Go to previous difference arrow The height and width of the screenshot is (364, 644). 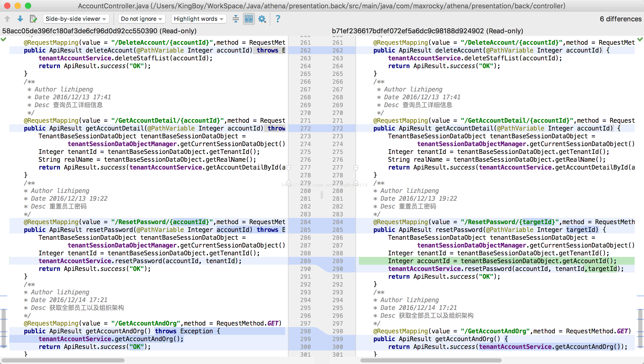[x=7, y=19]
